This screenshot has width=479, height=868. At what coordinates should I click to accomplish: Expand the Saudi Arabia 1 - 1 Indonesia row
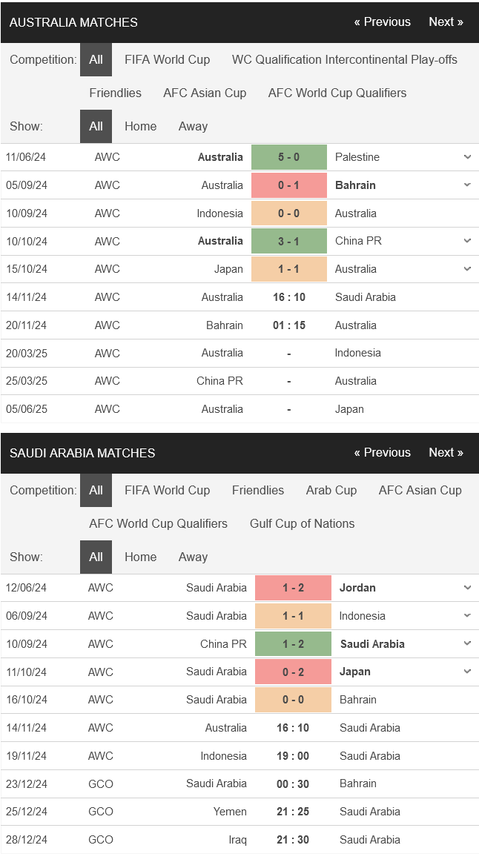pos(467,615)
